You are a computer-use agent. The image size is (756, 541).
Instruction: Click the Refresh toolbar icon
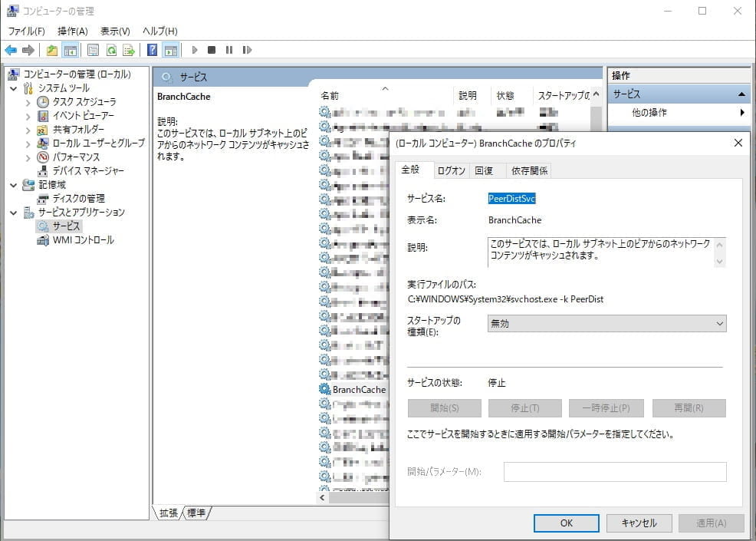pos(111,50)
